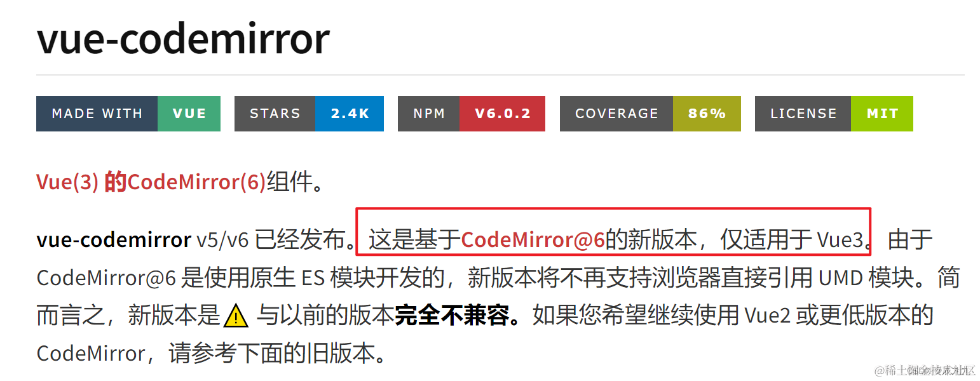
Task: Click the LICENSE badge label
Action: 803,114
